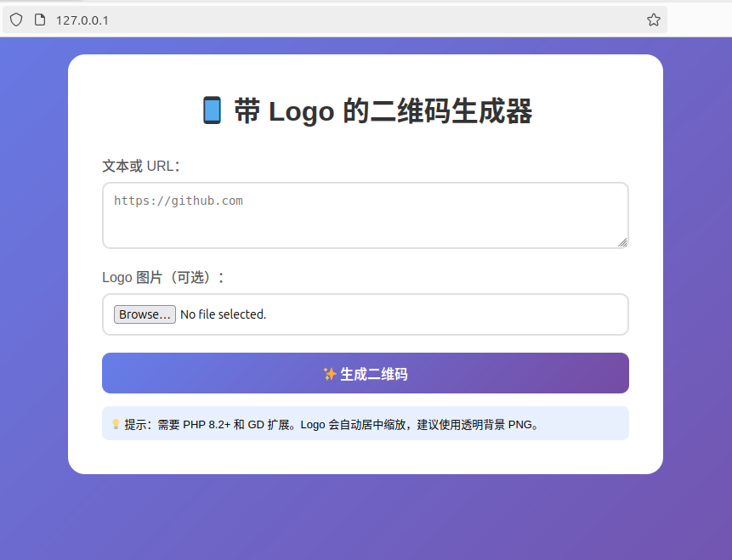Click the 文本或 URL label

click(x=140, y=167)
